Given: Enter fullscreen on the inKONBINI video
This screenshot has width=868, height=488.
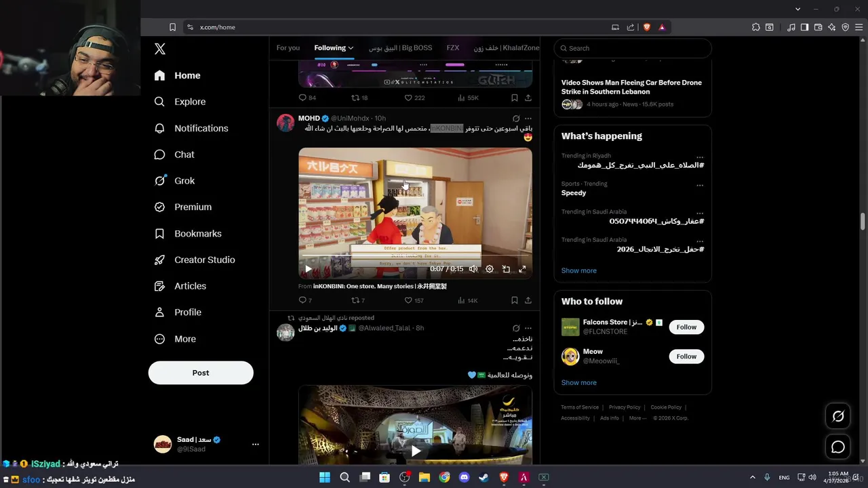Looking at the screenshot, I should pyautogui.click(x=522, y=269).
